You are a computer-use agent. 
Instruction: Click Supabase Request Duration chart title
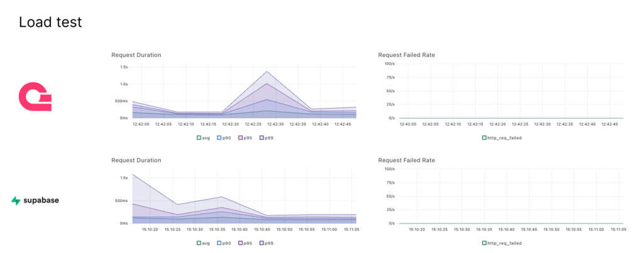(136, 160)
